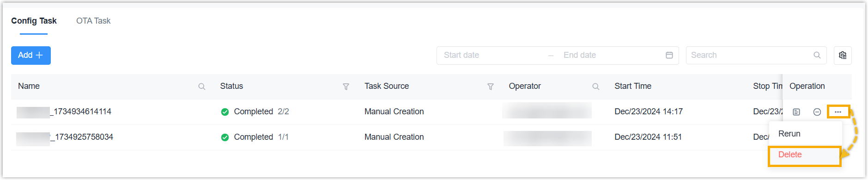
Task: Click the magnifier icon in Search box
Action: click(x=817, y=55)
